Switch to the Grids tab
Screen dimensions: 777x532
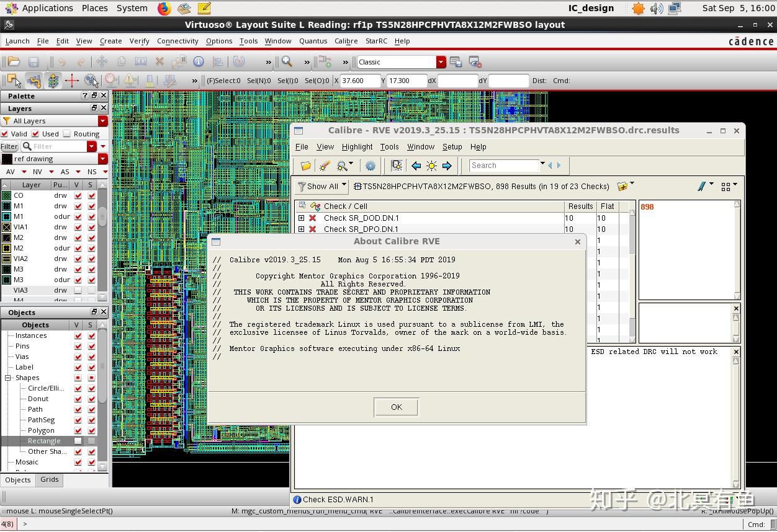click(x=50, y=479)
